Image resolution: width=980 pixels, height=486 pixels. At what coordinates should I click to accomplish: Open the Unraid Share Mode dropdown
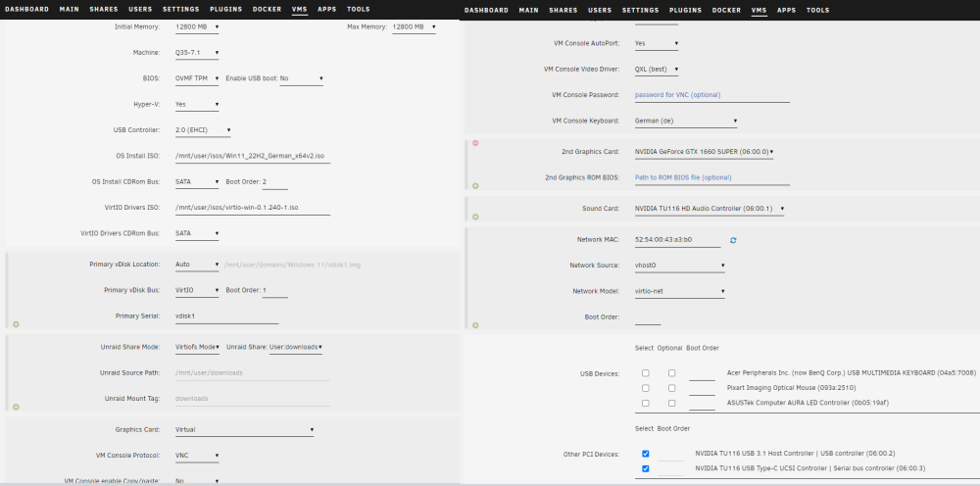(197, 347)
